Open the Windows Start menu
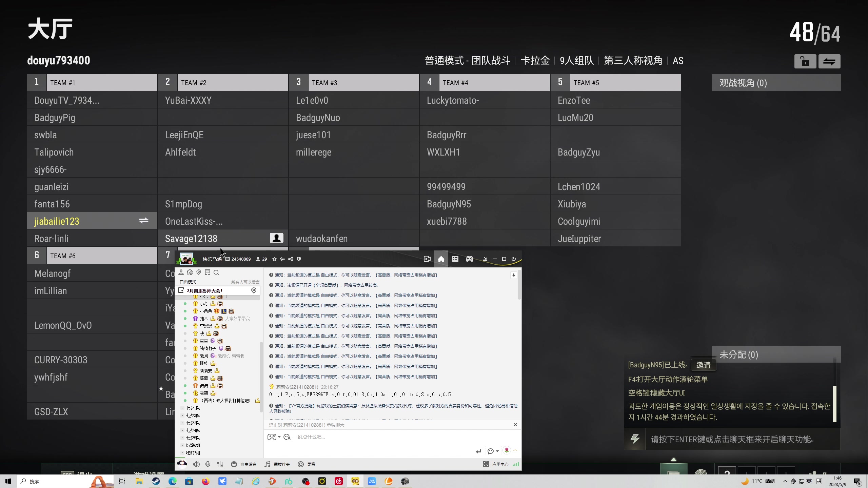868x488 pixels. (x=8, y=481)
